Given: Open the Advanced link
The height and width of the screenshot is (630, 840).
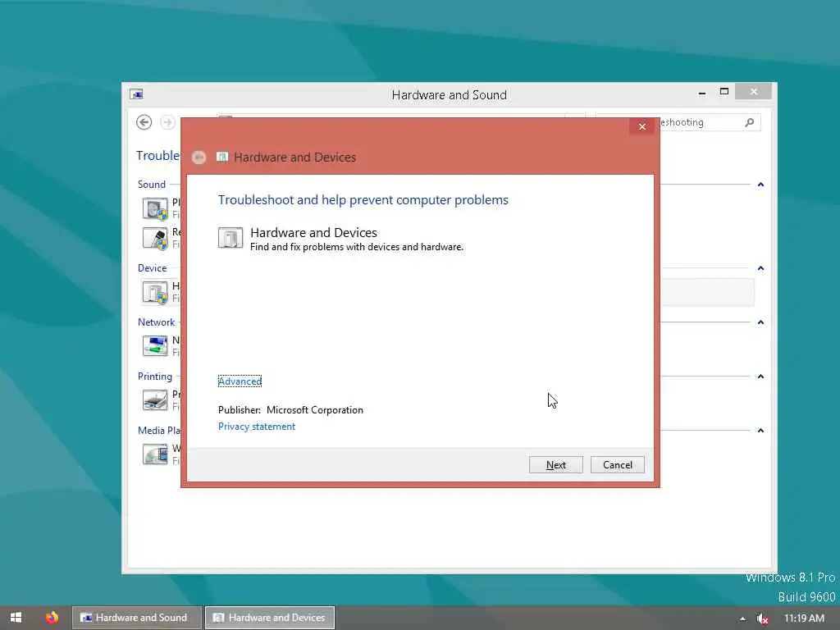Looking at the screenshot, I should pyautogui.click(x=240, y=381).
